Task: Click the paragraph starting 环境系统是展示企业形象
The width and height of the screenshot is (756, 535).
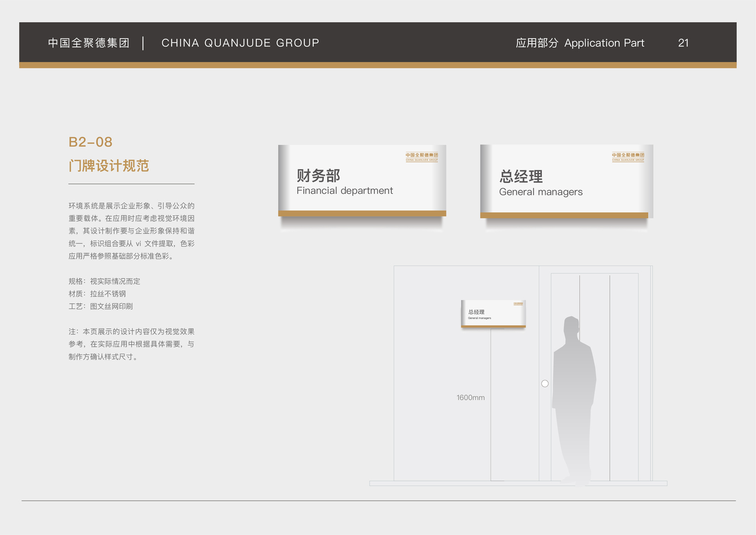Action: coord(132,231)
